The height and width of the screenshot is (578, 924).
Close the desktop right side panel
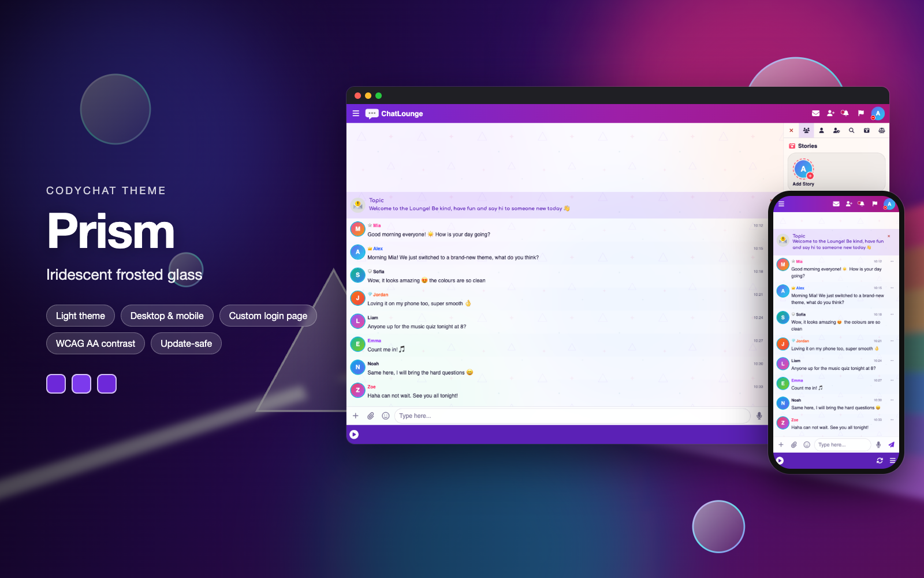coord(791,131)
